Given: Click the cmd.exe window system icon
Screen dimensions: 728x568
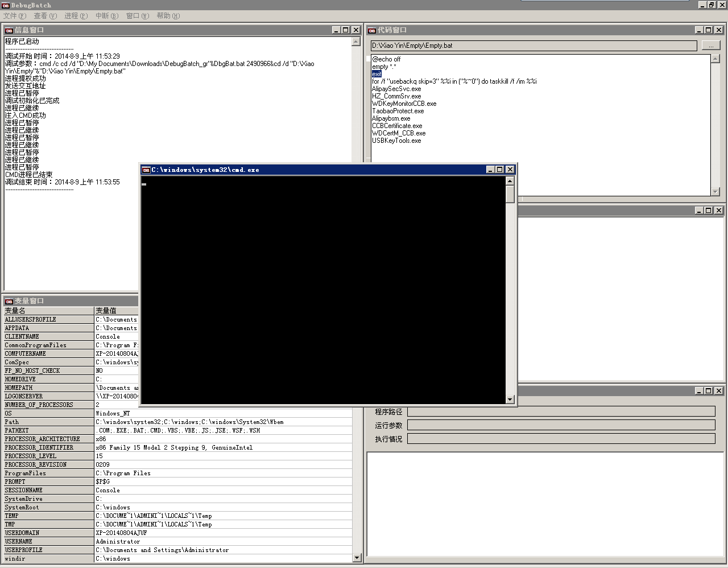Looking at the screenshot, I should click(x=146, y=170).
